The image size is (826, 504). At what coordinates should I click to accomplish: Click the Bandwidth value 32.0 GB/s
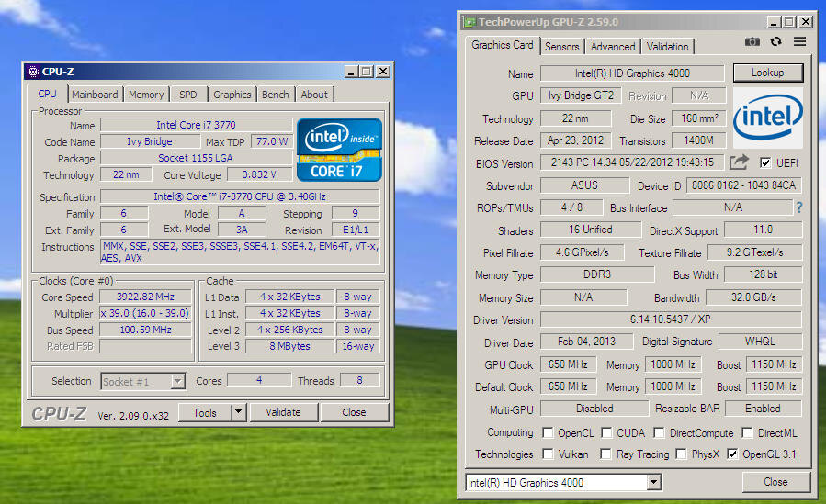753,297
